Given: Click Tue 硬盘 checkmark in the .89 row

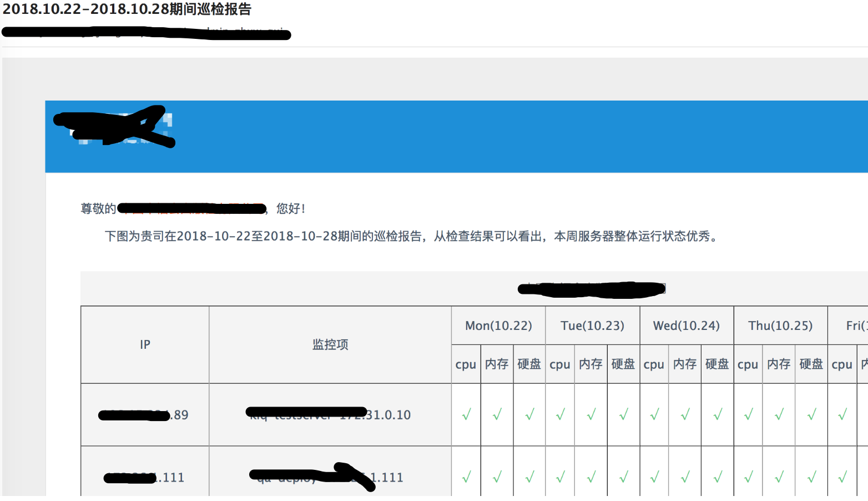Looking at the screenshot, I should (624, 414).
